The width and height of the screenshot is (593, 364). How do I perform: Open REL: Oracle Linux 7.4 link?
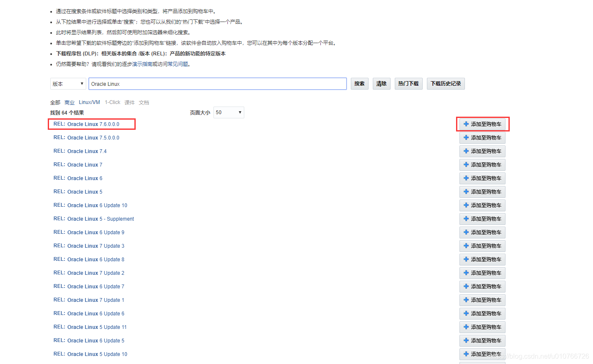[x=80, y=151]
